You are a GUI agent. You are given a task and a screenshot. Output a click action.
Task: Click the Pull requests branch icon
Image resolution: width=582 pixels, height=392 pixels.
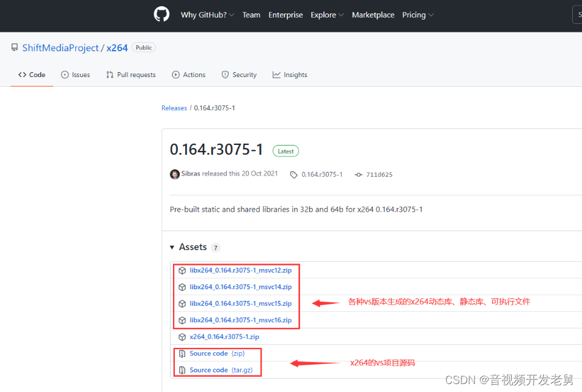[x=109, y=75]
